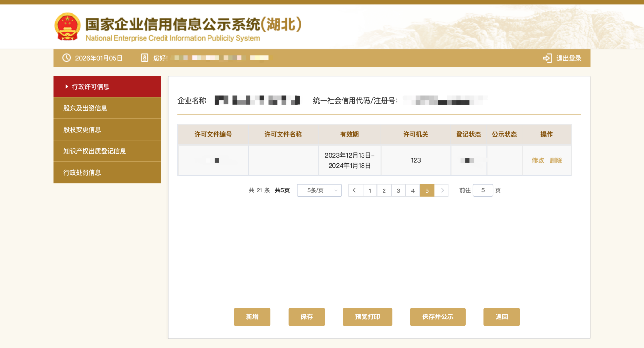Jump to page 1 in pagination
644x348 pixels.
(370, 190)
